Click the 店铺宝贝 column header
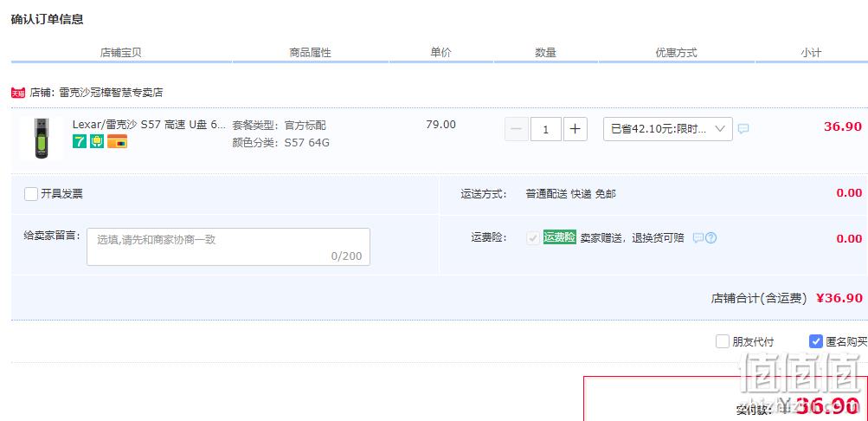This screenshot has height=421, width=868. 120,53
